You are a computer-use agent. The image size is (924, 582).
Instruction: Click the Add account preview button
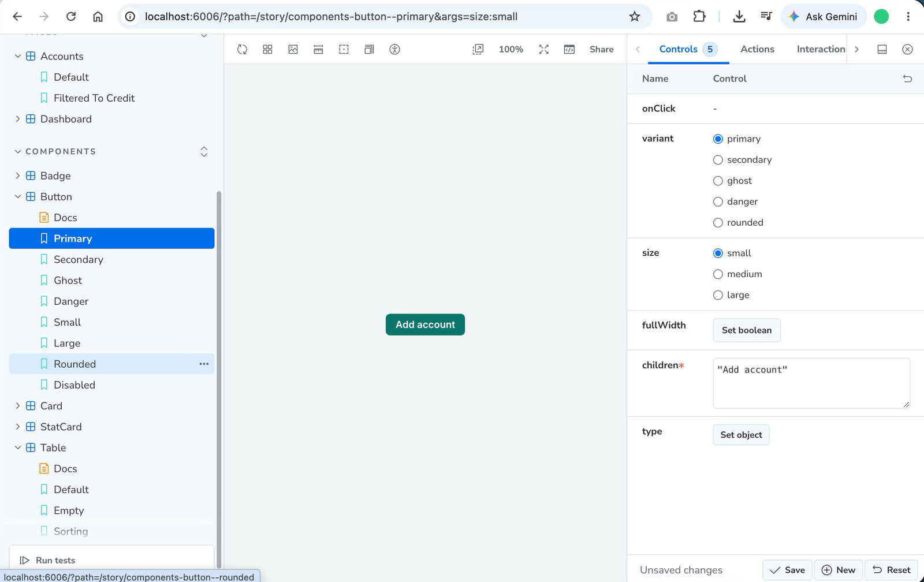pyautogui.click(x=425, y=324)
